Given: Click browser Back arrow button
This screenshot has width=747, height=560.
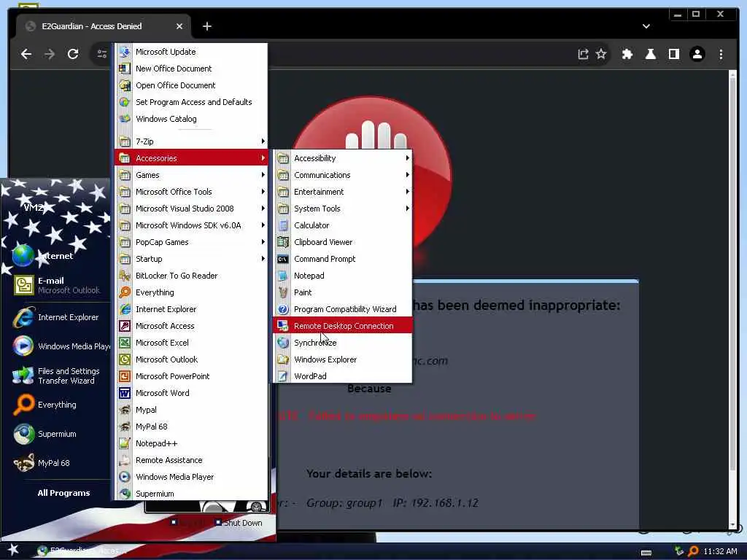Looking at the screenshot, I should point(26,54).
